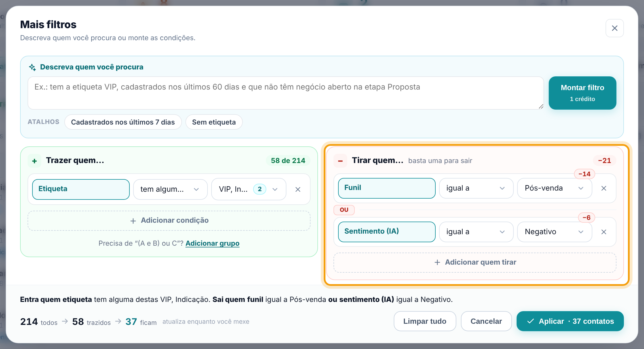Remove the Funil exclusion row
Viewport: 644px width, 349px height.
pyautogui.click(x=604, y=188)
